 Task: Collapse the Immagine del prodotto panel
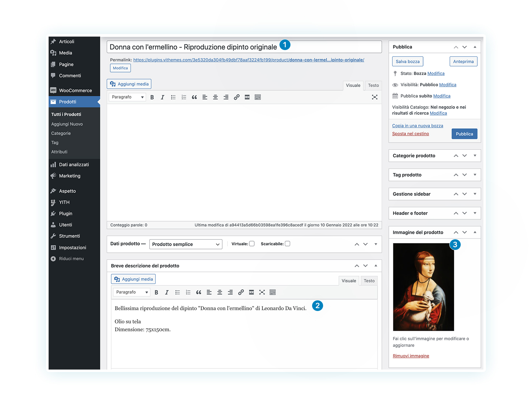click(x=475, y=233)
